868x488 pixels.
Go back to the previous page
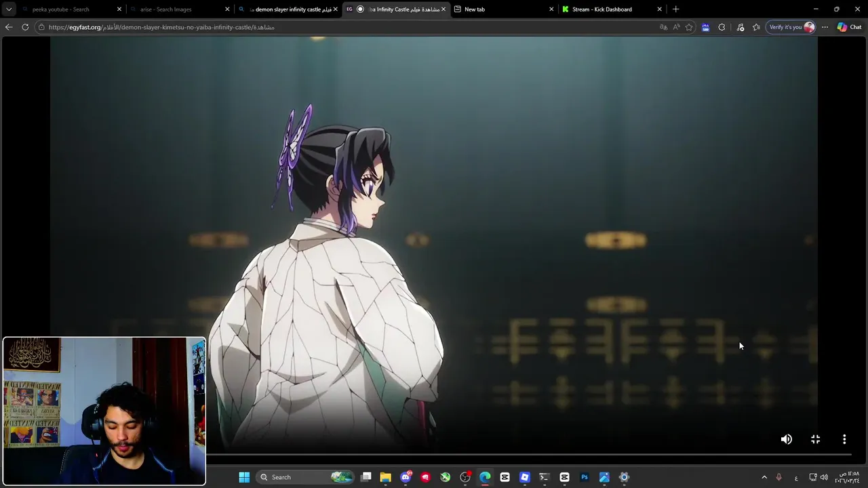click(9, 27)
